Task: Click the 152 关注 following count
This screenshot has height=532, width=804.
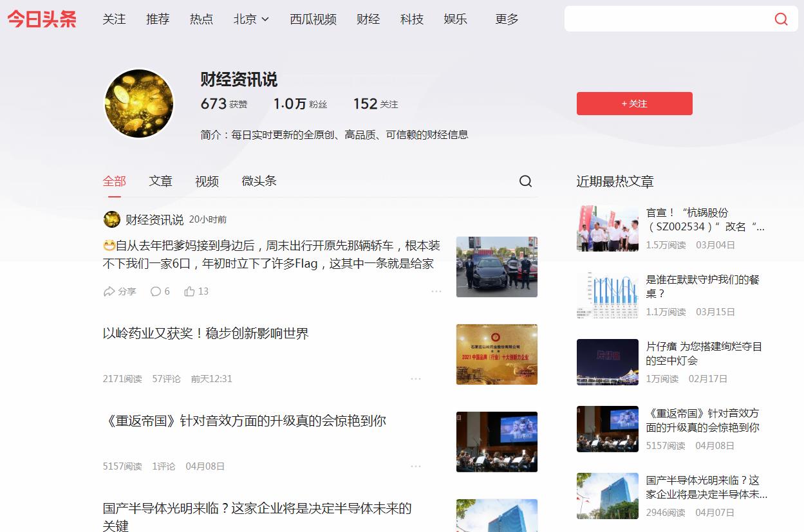Action: coord(375,104)
